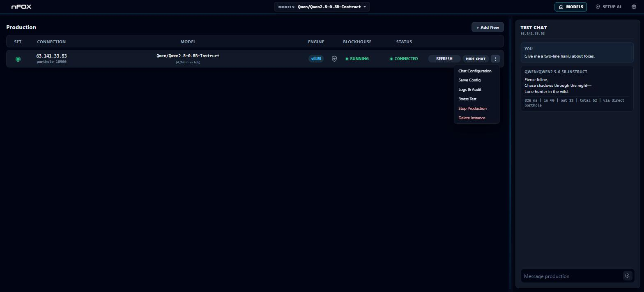This screenshot has height=292, width=644.
Task: Select the production instance radio button
Action: coord(18,59)
